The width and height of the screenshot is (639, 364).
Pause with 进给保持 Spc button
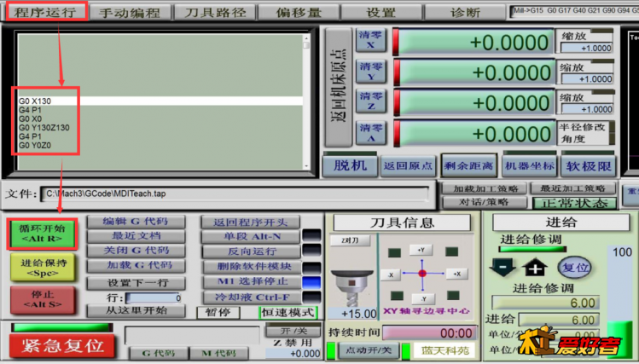click(43, 267)
